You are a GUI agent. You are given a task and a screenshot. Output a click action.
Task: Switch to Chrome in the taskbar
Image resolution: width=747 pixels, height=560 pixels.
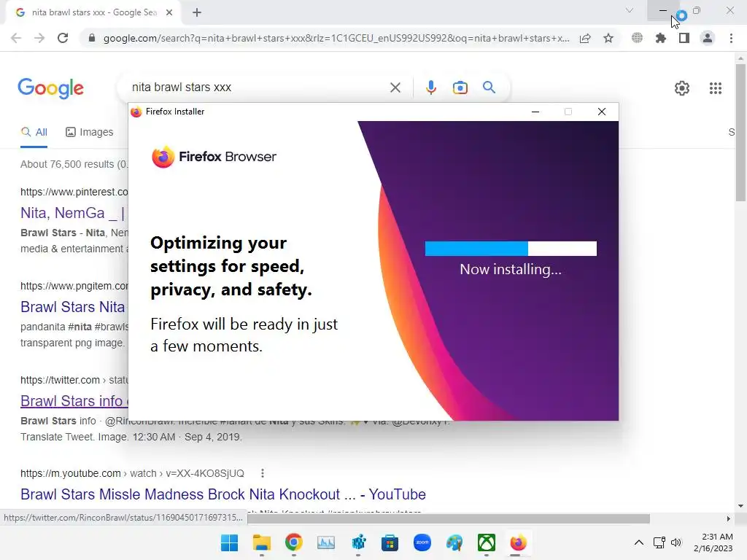click(x=293, y=542)
